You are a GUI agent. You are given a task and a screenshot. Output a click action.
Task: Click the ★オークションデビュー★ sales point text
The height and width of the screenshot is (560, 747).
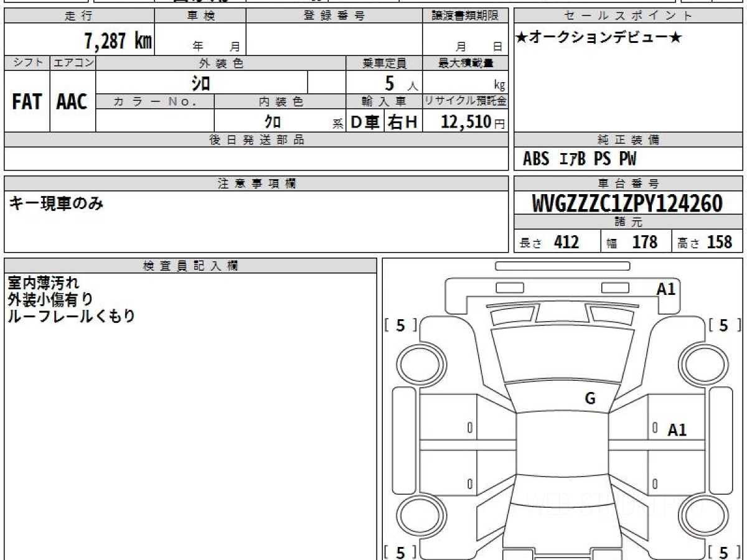coord(599,38)
